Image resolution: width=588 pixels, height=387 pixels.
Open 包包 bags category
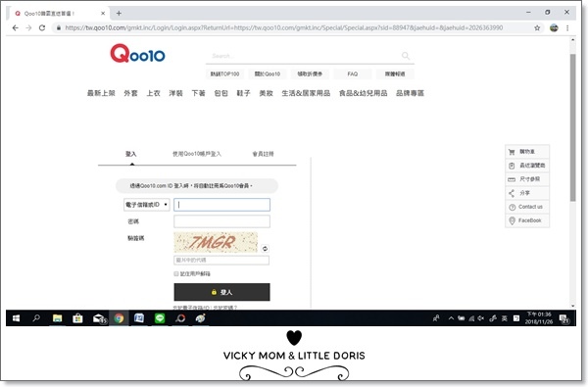pos(220,93)
